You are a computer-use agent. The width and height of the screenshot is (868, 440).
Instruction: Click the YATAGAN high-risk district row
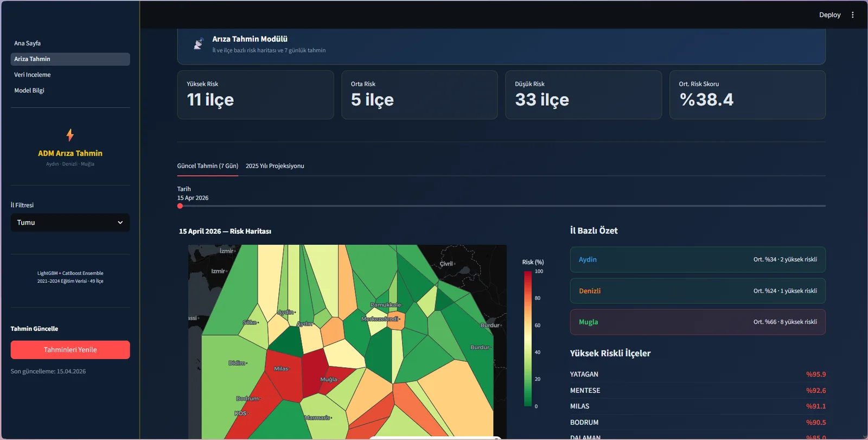[698, 374]
